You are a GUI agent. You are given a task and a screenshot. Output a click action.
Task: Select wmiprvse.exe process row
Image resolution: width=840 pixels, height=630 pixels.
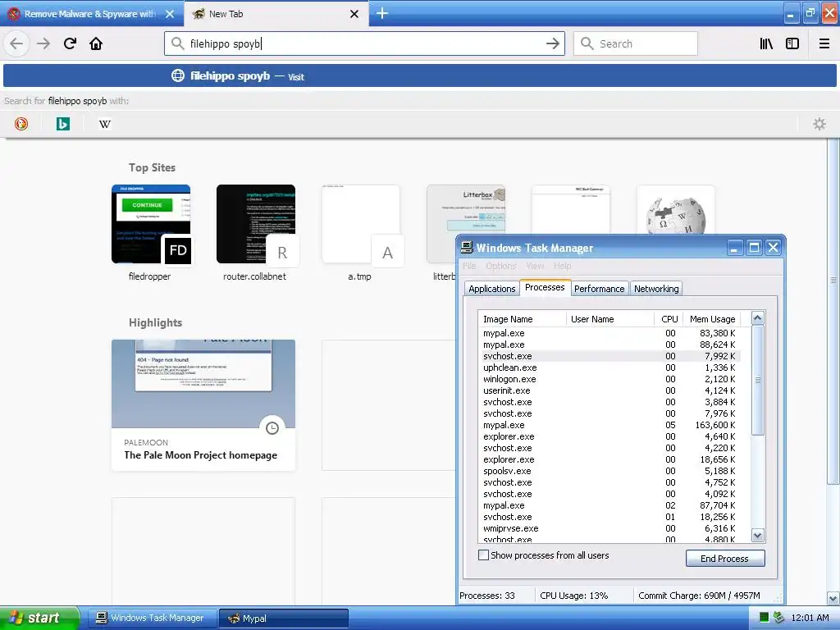coord(609,528)
